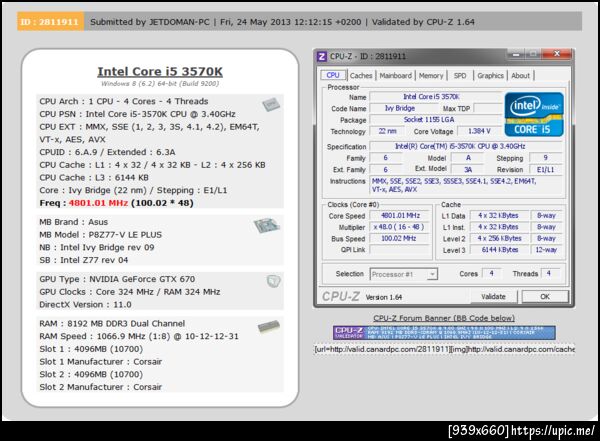Viewport: 600px width, 441px height.
Task: Switch to the Graphics tab
Action: point(490,76)
